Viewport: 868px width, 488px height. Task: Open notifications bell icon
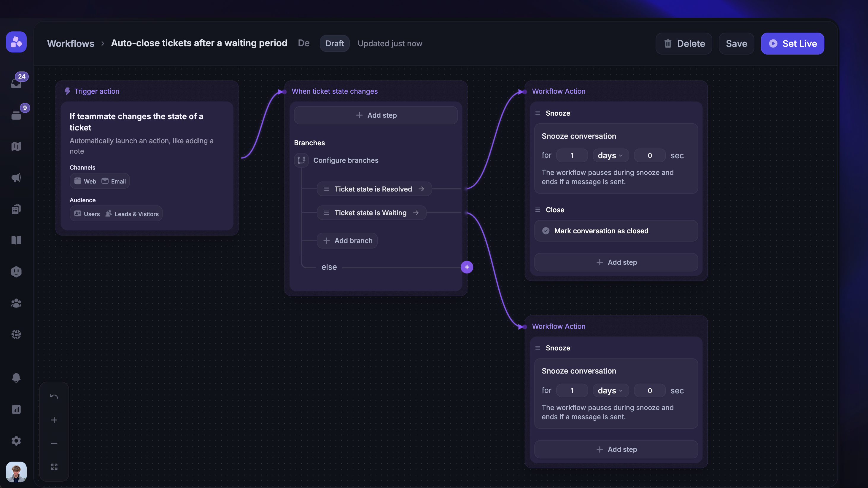(16, 378)
